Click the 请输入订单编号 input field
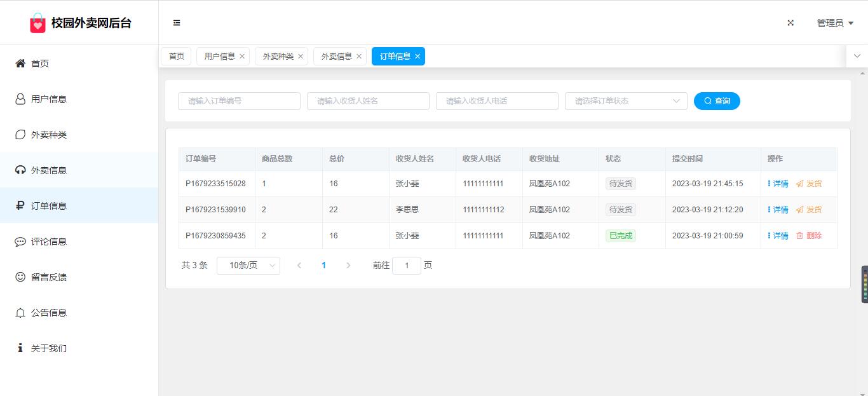The height and width of the screenshot is (396, 868). coord(239,101)
